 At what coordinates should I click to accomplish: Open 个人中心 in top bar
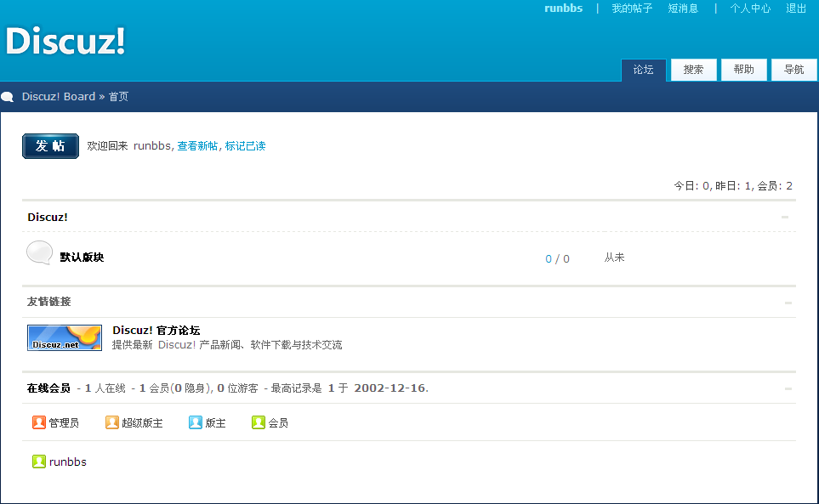pos(750,8)
